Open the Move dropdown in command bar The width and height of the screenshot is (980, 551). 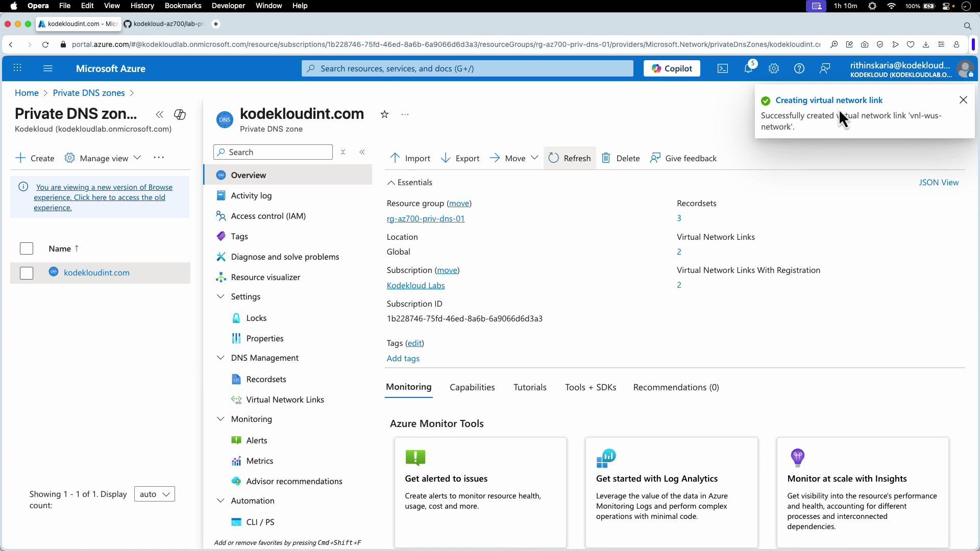pyautogui.click(x=513, y=158)
